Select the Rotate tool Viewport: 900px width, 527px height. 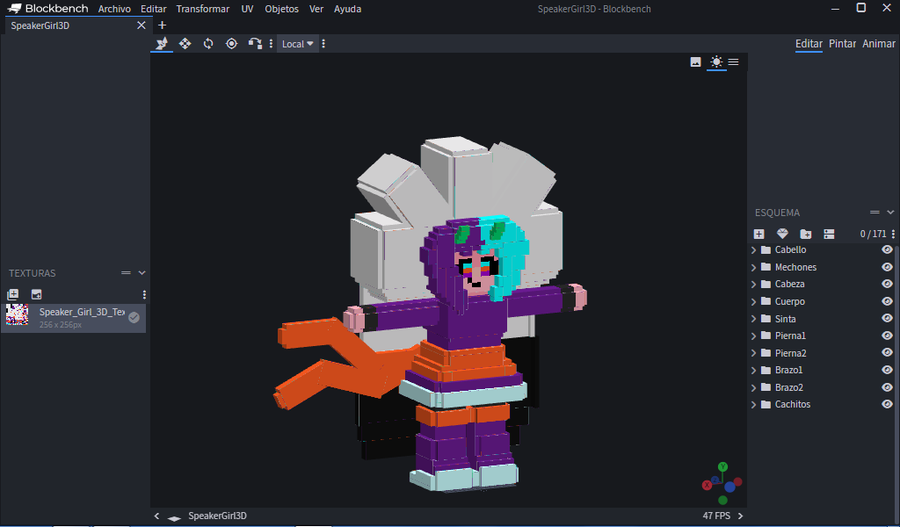208,44
